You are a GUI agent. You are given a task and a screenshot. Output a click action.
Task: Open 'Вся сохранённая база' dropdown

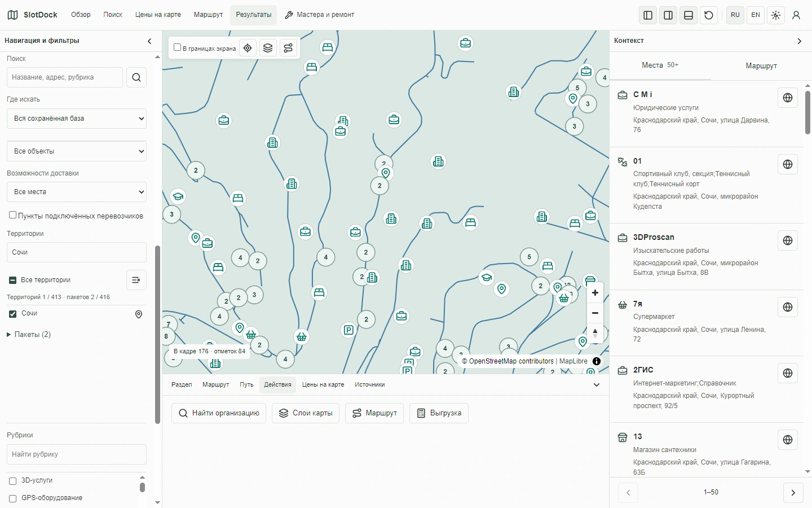pos(77,119)
